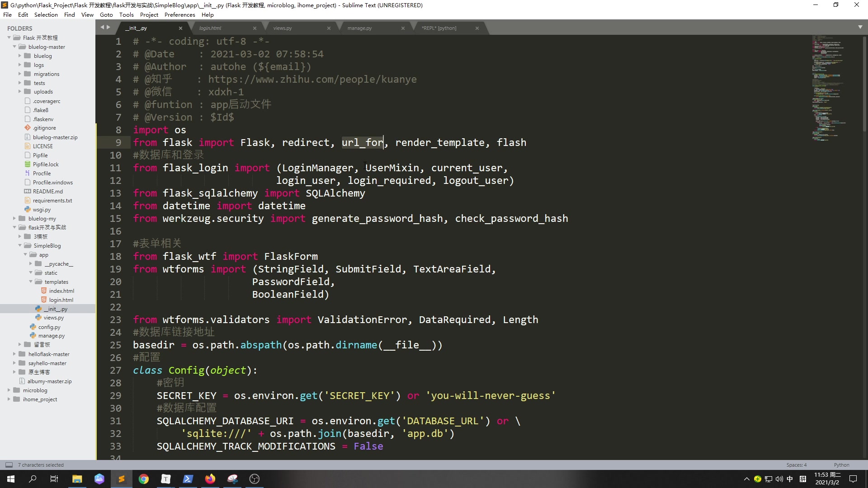Click the tab back navigation arrow
Image resolution: width=868 pixels, height=488 pixels.
pos(102,27)
